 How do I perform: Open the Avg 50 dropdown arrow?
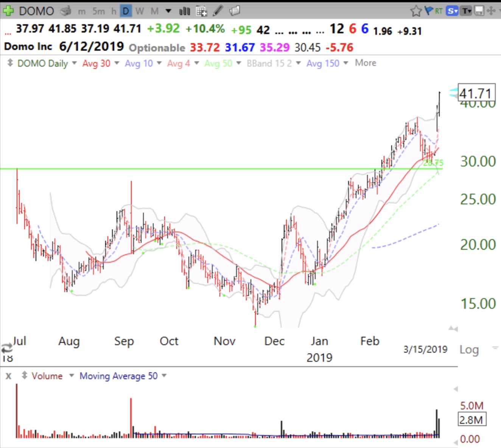tap(238, 63)
